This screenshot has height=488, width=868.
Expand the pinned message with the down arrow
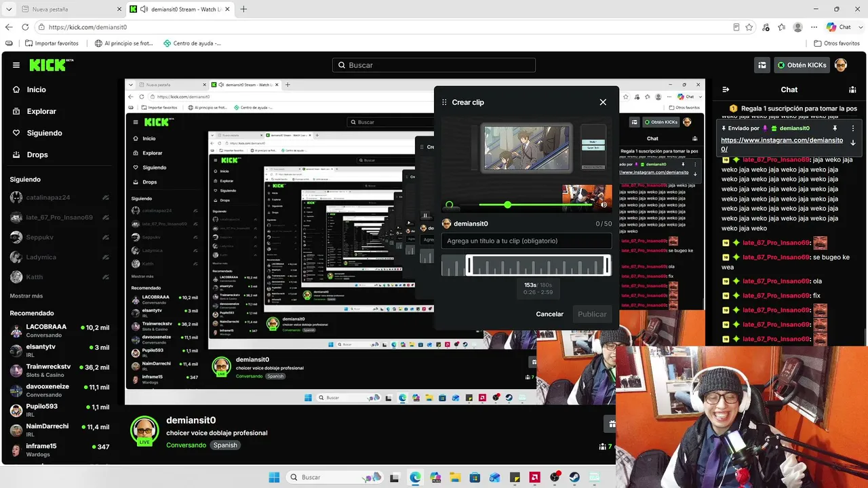pyautogui.click(x=853, y=143)
